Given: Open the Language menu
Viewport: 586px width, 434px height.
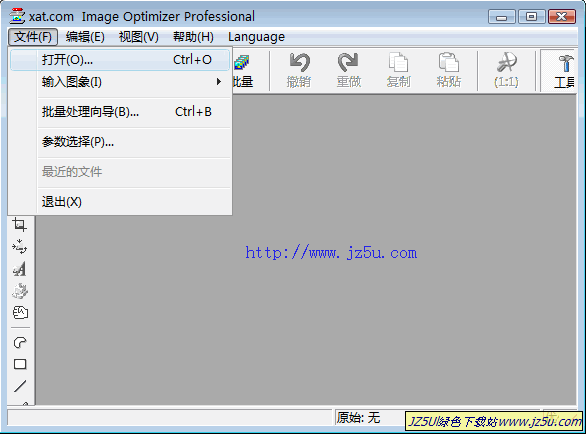Looking at the screenshot, I should pyautogui.click(x=256, y=37).
